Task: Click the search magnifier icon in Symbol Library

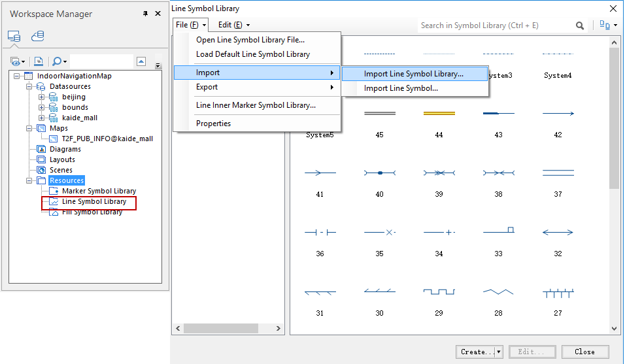Action: point(580,25)
